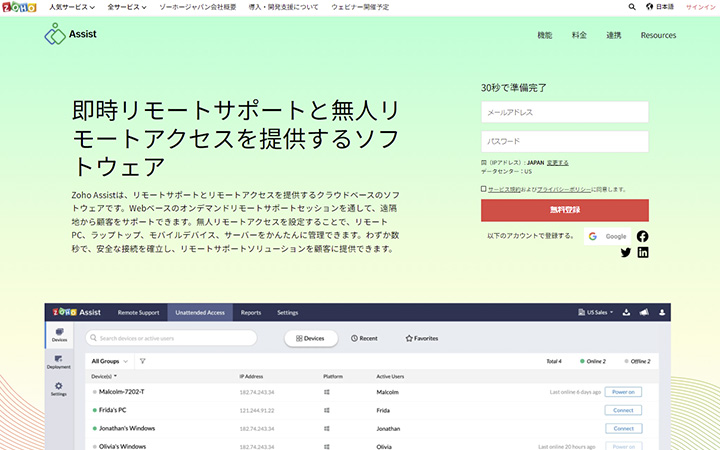Sign up with LinkedIn icon

click(643, 253)
